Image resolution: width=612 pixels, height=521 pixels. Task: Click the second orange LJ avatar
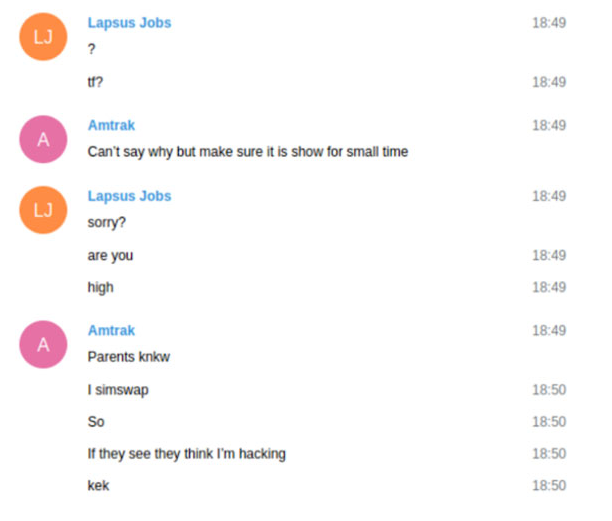point(43,210)
